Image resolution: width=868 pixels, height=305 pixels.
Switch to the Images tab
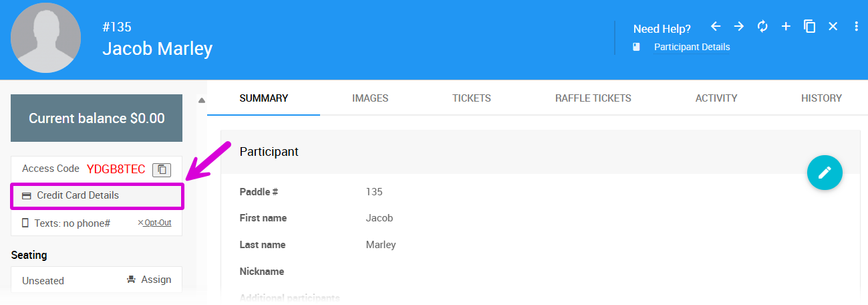(370, 98)
